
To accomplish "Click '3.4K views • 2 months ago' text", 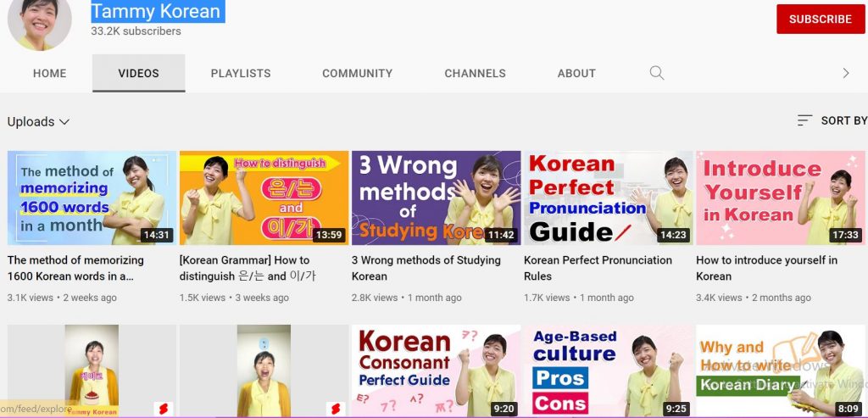I will (754, 298).
